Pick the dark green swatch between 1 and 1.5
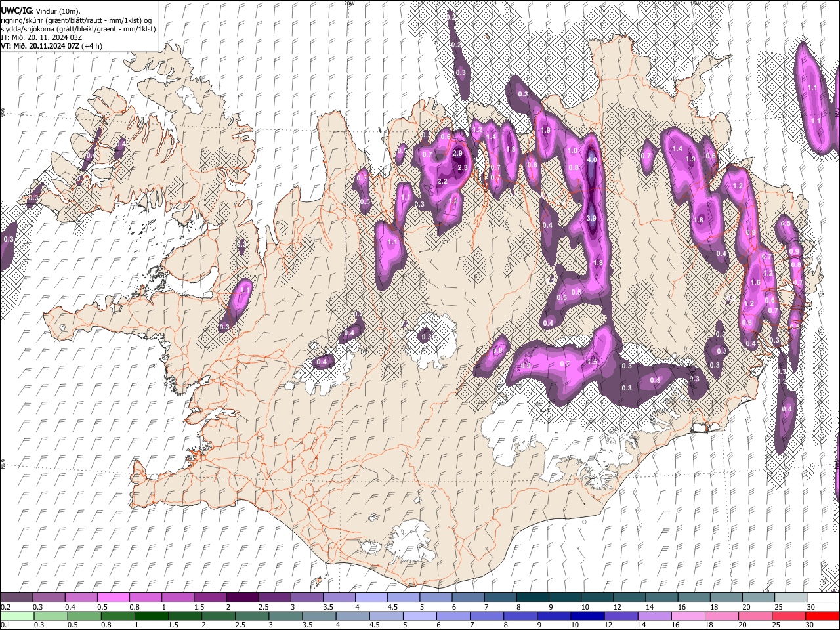Viewport: 840px width, 630px height. tap(152, 616)
